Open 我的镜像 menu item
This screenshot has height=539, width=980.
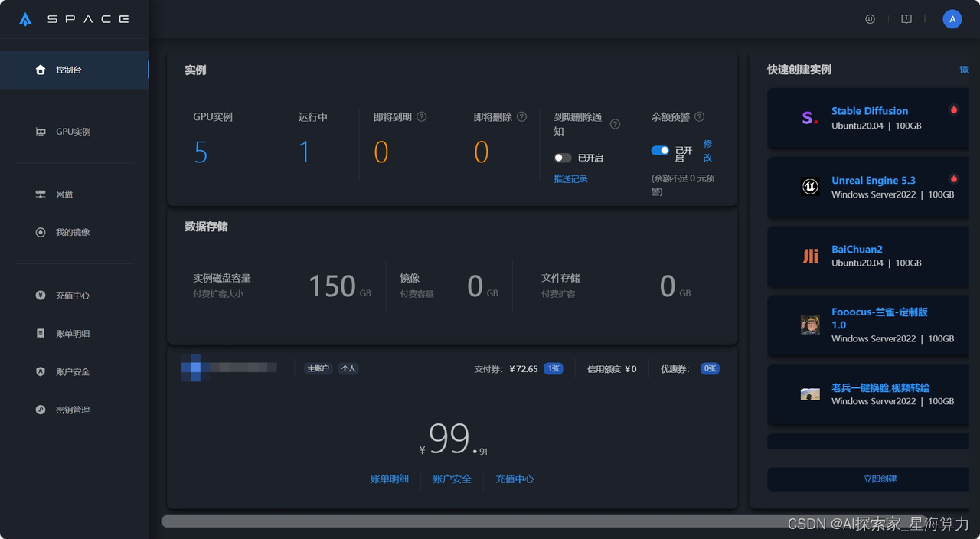(74, 232)
